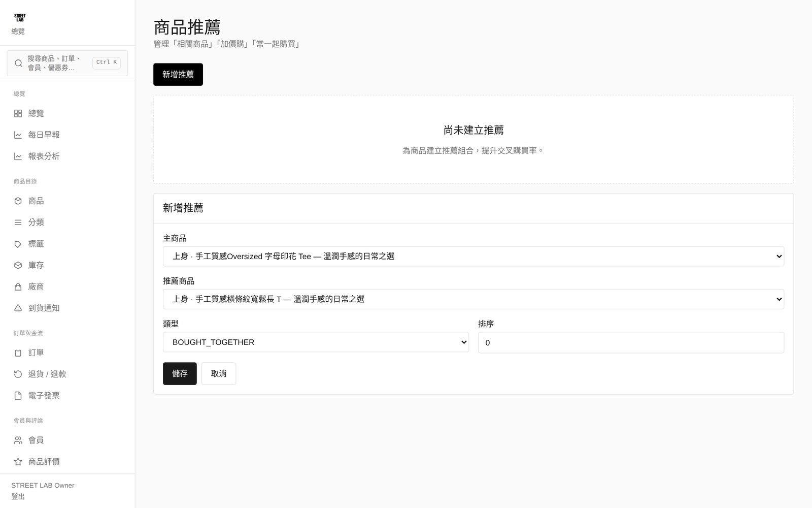Save the recommendation with 儲存

click(x=180, y=373)
